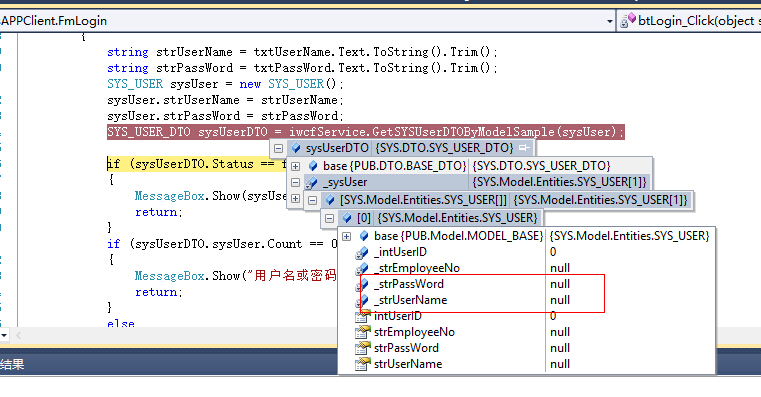Select the strUserName property name
The width and height of the screenshot is (761, 397).
[408, 364]
